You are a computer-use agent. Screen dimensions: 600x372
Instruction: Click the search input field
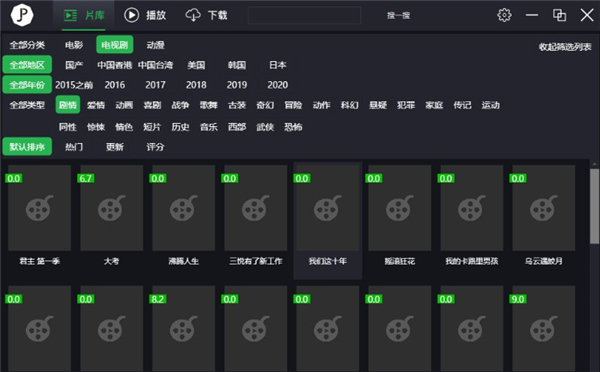pos(304,15)
